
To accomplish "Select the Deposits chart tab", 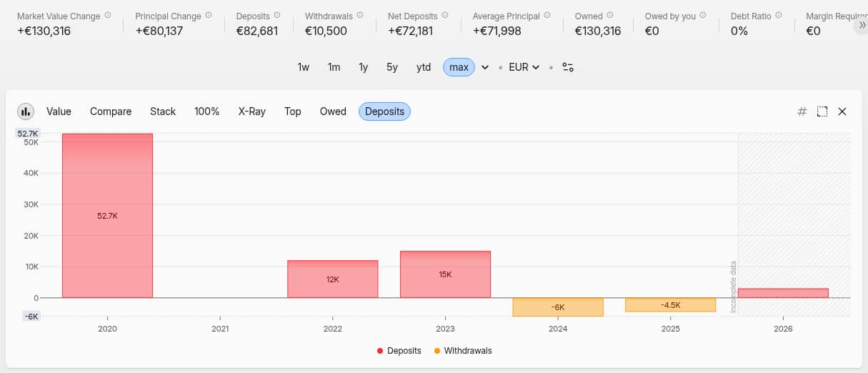I will [x=384, y=111].
